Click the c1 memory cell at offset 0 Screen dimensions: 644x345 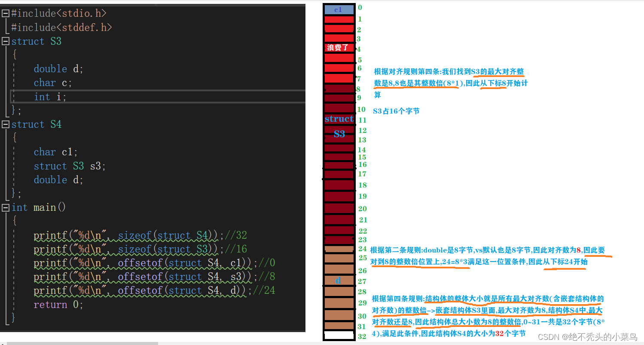pos(339,9)
